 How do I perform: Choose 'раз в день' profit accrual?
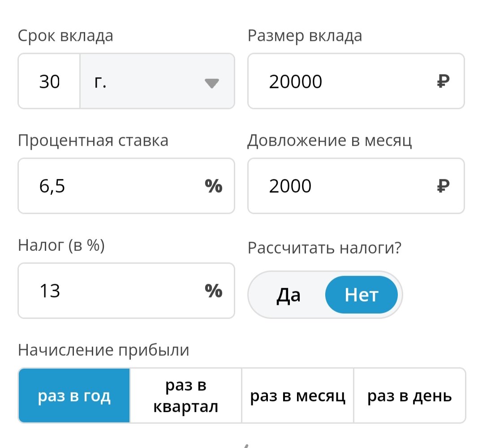pos(410,395)
